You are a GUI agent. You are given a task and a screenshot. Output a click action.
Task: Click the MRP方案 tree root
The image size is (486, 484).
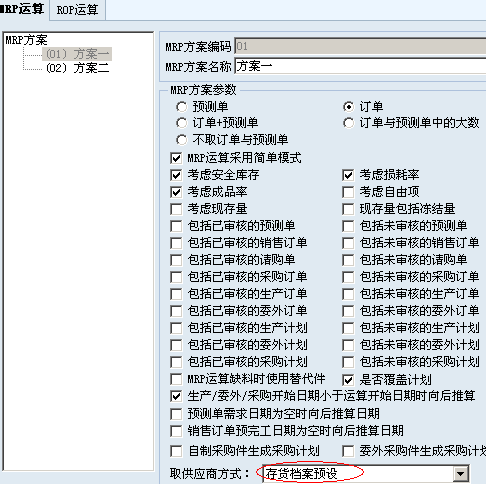(26, 40)
